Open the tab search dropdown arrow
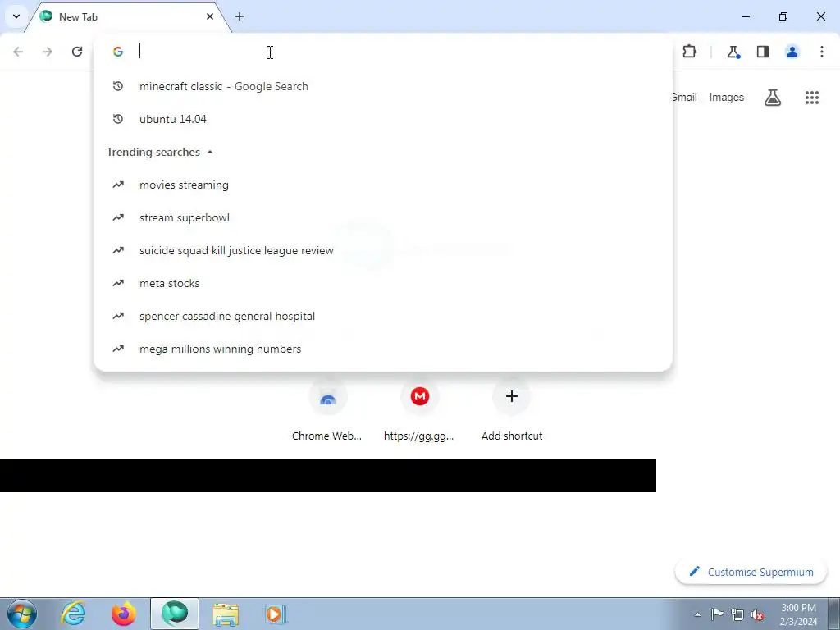 (x=16, y=16)
